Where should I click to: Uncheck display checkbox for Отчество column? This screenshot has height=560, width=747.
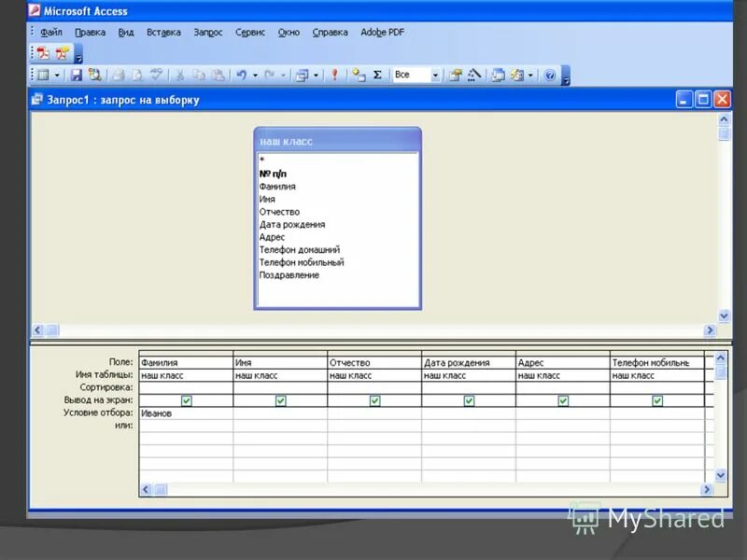click(375, 401)
